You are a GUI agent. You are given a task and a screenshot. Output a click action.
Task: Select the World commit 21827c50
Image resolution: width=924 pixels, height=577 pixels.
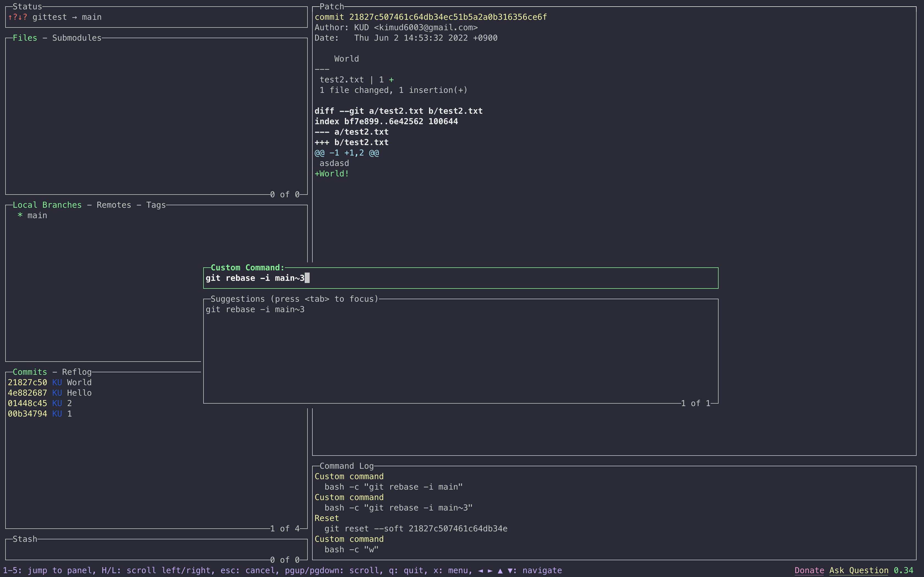[x=50, y=382]
